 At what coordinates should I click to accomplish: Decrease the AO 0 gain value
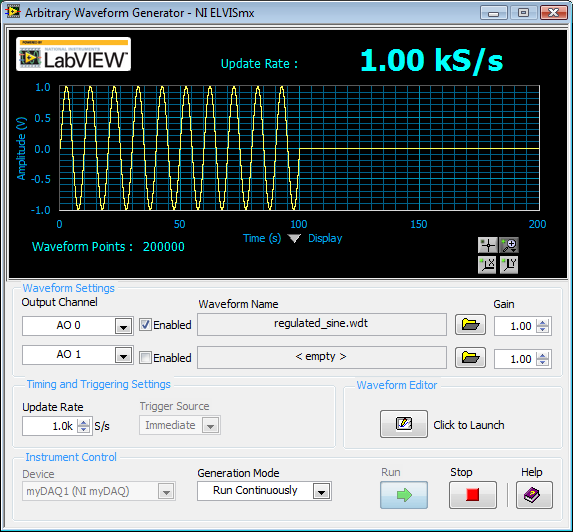543,330
